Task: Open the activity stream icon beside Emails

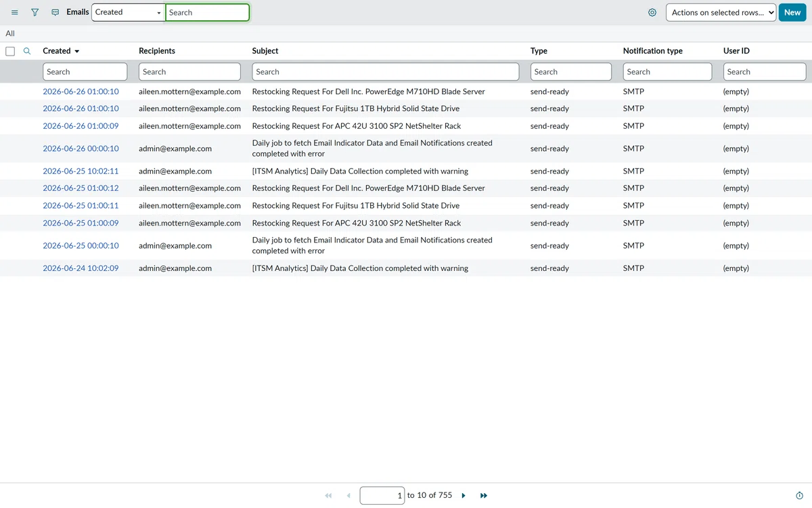Action: click(55, 12)
